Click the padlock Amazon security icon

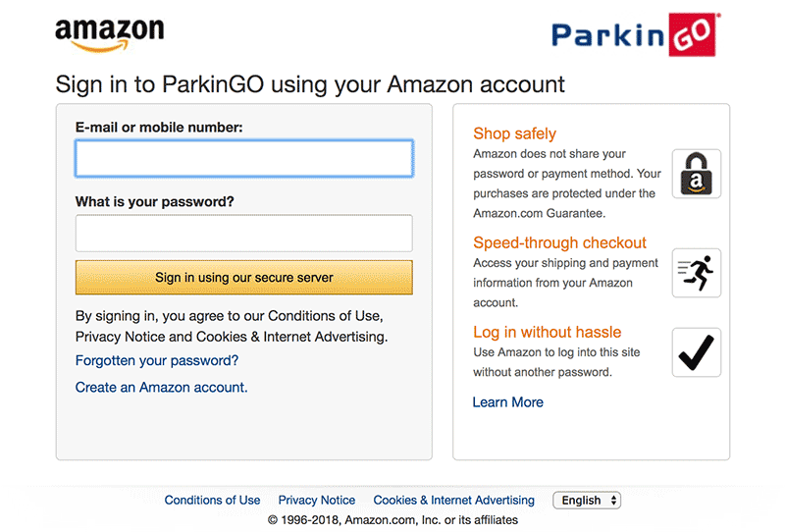[696, 174]
